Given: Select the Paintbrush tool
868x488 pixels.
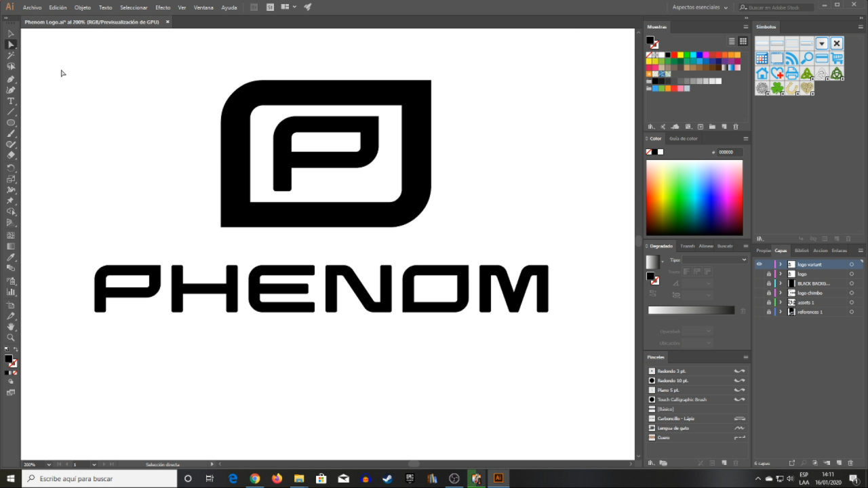Looking at the screenshot, I should click(x=11, y=134).
